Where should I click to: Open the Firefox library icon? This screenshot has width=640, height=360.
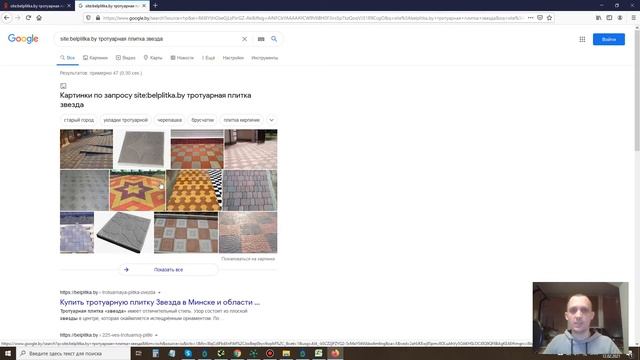tap(598, 18)
